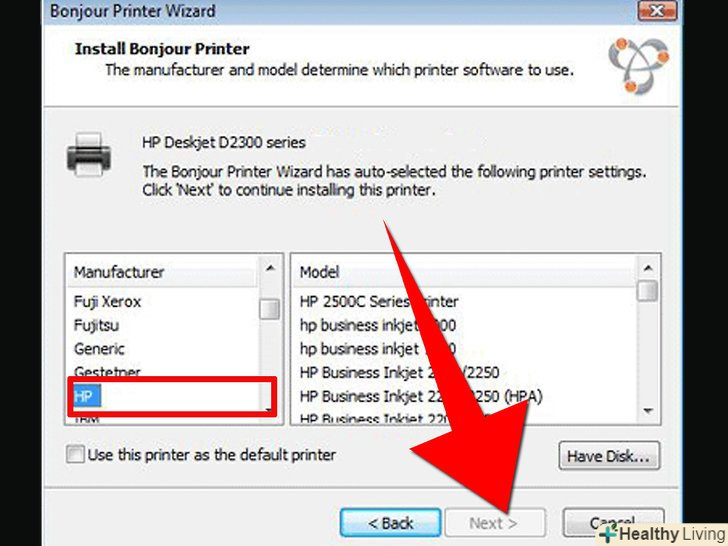Click the Next button
The height and width of the screenshot is (546, 728).
point(495,523)
